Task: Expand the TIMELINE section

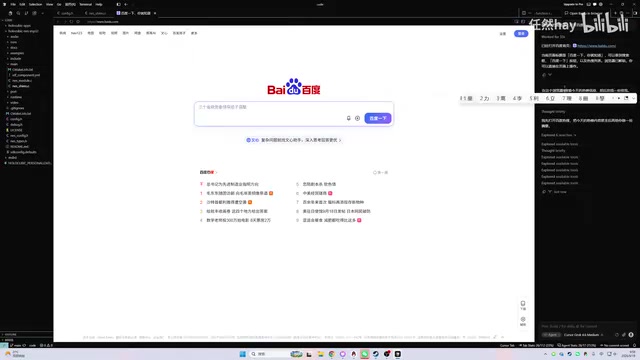Action: pyautogui.click(x=26, y=340)
